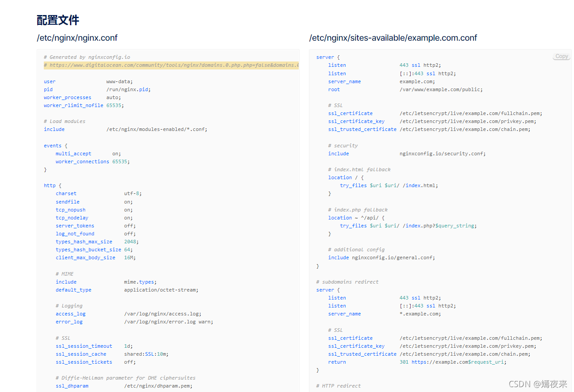Click the Copy button on example.com.conf
The width and height of the screenshot is (574, 392).
(x=562, y=57)
